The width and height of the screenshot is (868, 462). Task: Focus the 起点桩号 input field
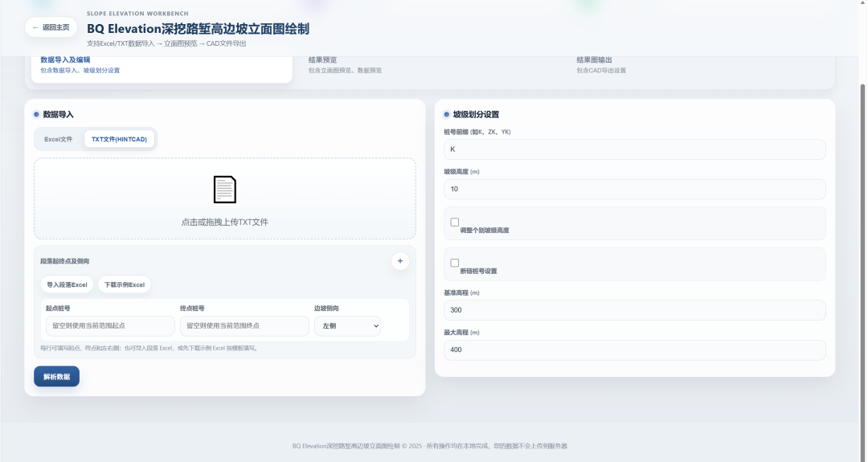(x=110, y=326)
